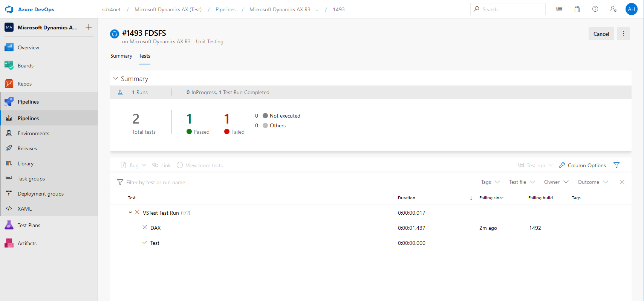The image size is (644, 301).
Task: Click the Link toolbar button
Action: pos(161,165)
